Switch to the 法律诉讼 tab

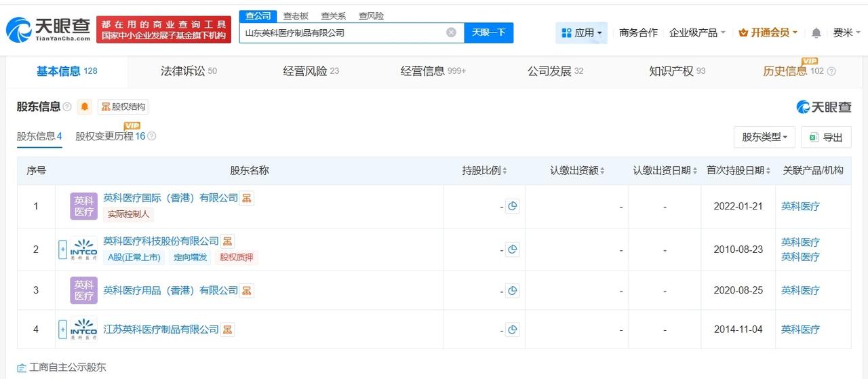point(188,71)
